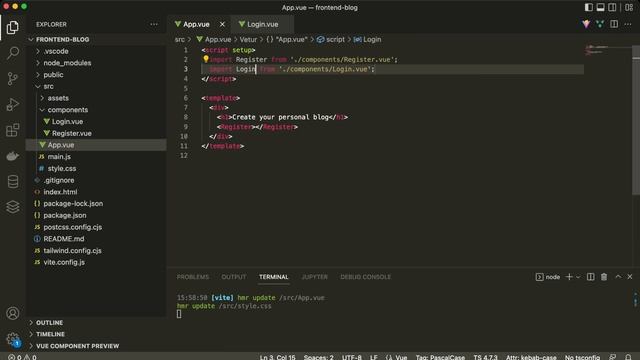640x360 pixels.
Task: Switch to the DEBUG CONSOLE tab
Action: point(365,277)
